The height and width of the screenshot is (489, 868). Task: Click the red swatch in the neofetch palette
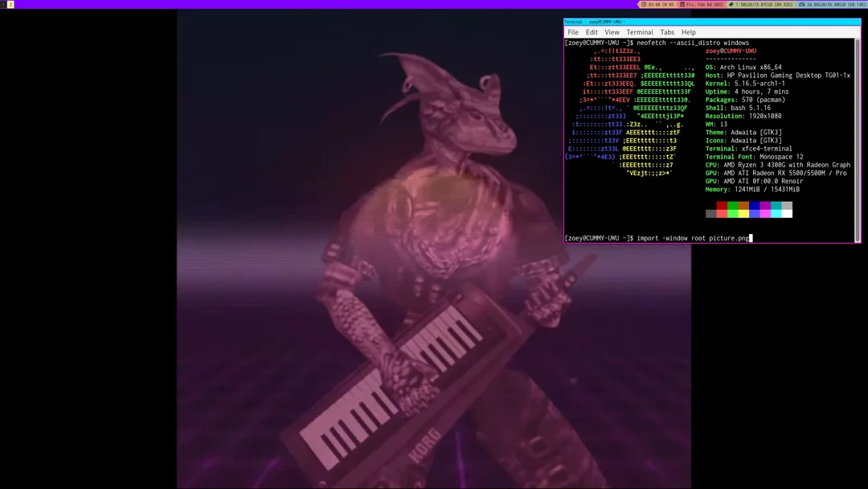click(x=721, y=206)
